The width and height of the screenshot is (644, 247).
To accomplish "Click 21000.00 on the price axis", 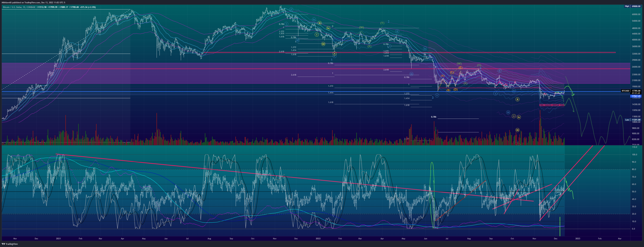I will coord(636,80).
